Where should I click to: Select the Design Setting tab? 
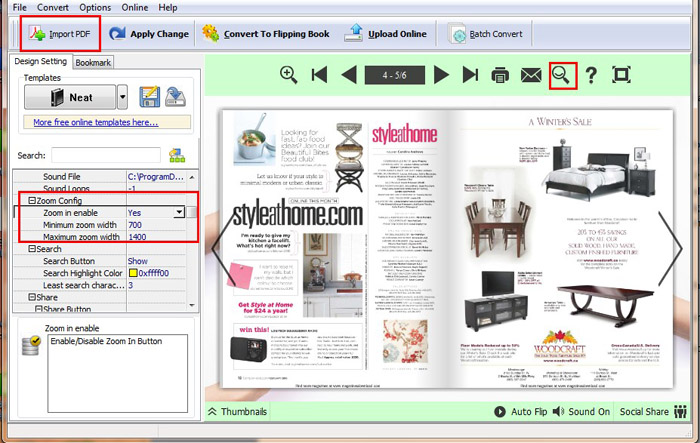click(41, 61)
